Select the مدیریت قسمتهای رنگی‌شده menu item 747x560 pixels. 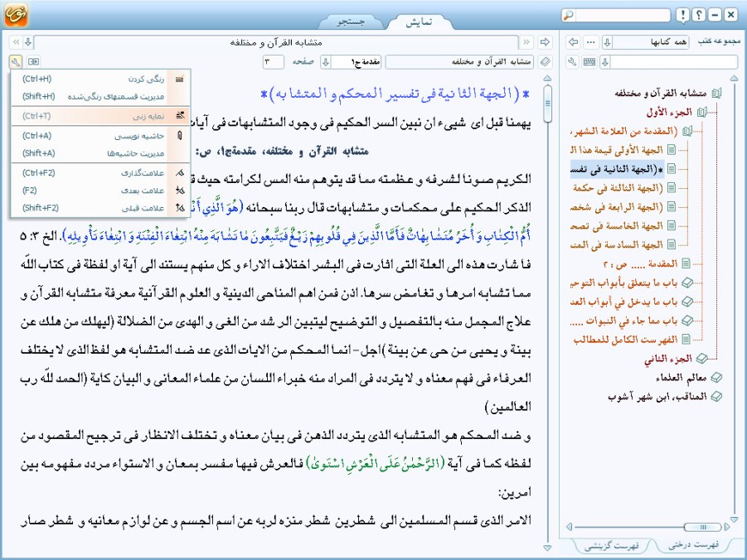coord(100,97)
